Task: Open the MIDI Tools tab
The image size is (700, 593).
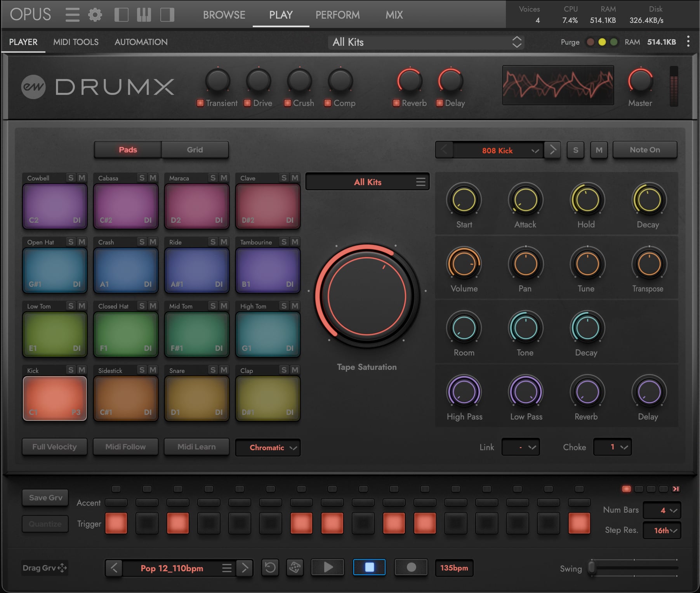Action: pyautogui.click(x=76, y=42)
